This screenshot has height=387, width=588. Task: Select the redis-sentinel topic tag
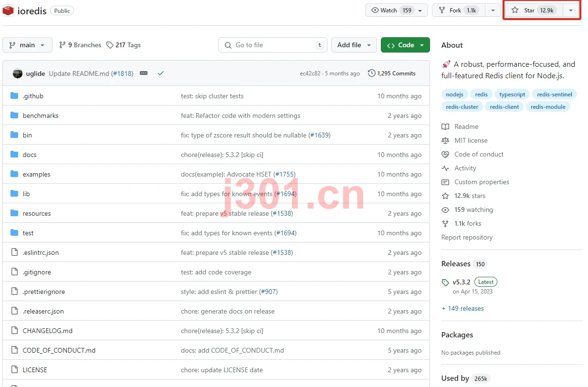point(555,94)
